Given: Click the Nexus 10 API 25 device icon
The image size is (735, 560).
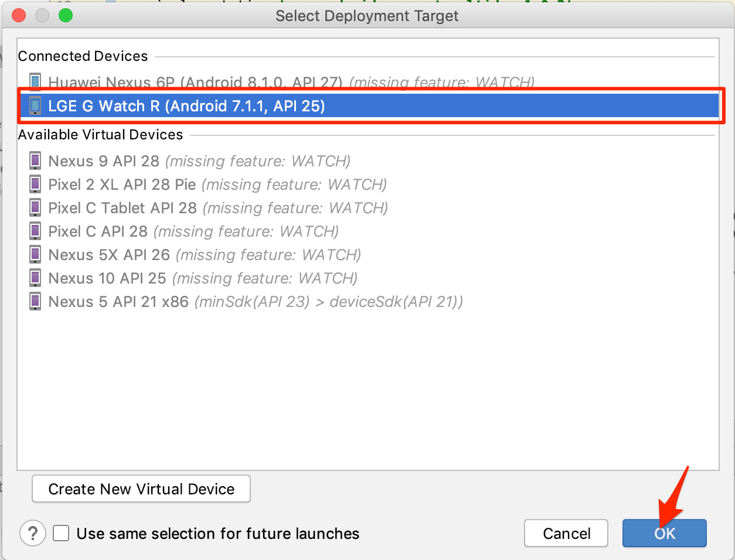Looking at the screenshot, I should pos(35,278).
